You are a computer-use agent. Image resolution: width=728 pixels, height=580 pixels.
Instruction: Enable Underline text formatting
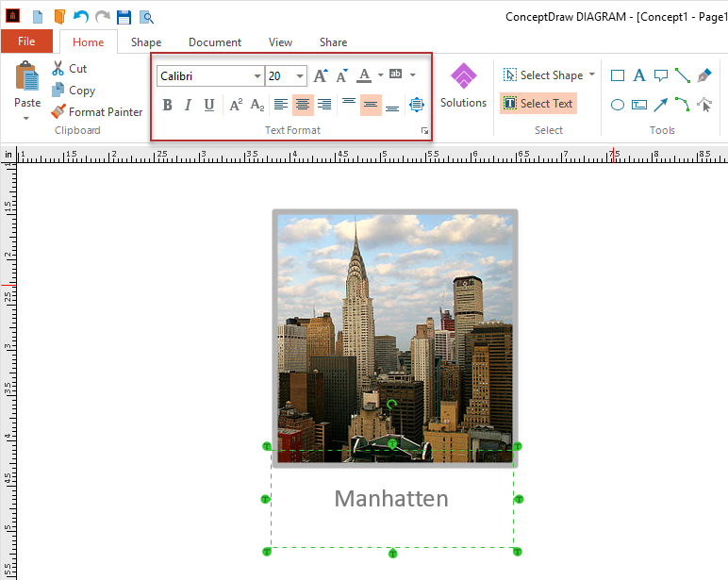point(208,105)
